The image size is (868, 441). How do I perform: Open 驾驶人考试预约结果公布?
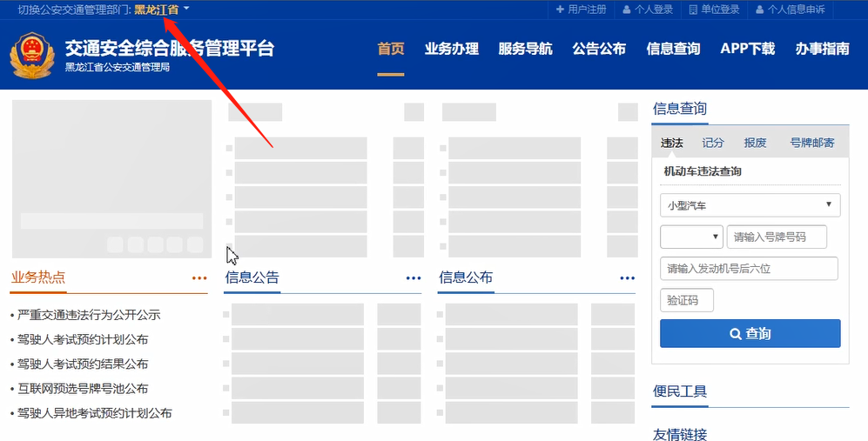pos(83,364)
